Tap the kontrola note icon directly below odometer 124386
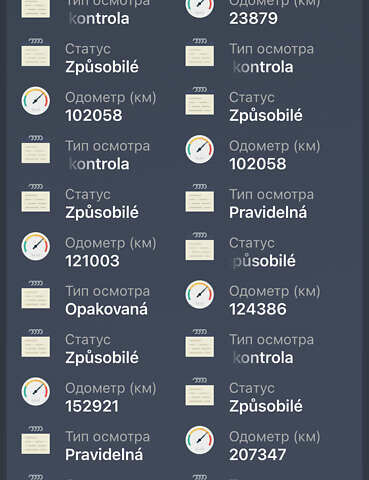369x480 pixels. [199, 343]
